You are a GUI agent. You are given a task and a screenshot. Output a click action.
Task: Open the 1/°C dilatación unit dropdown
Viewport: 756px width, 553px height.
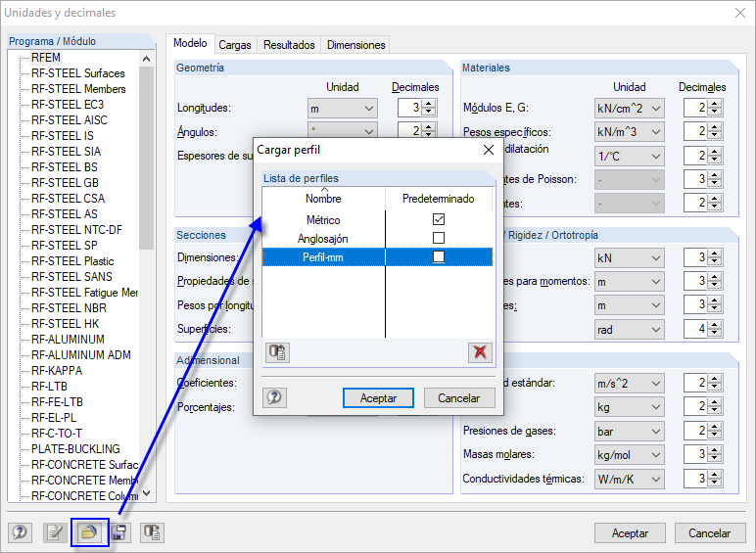pyautogui.click(x=630, y=156)
